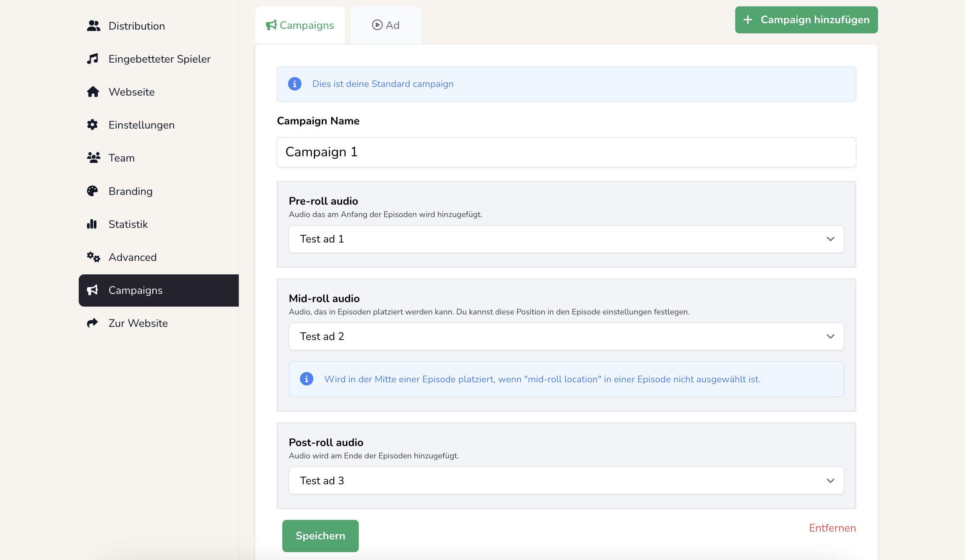965x560 pixels.
Task: Click chevron arrow of Test ad 3 dropdown
Action: pos(830,481)
